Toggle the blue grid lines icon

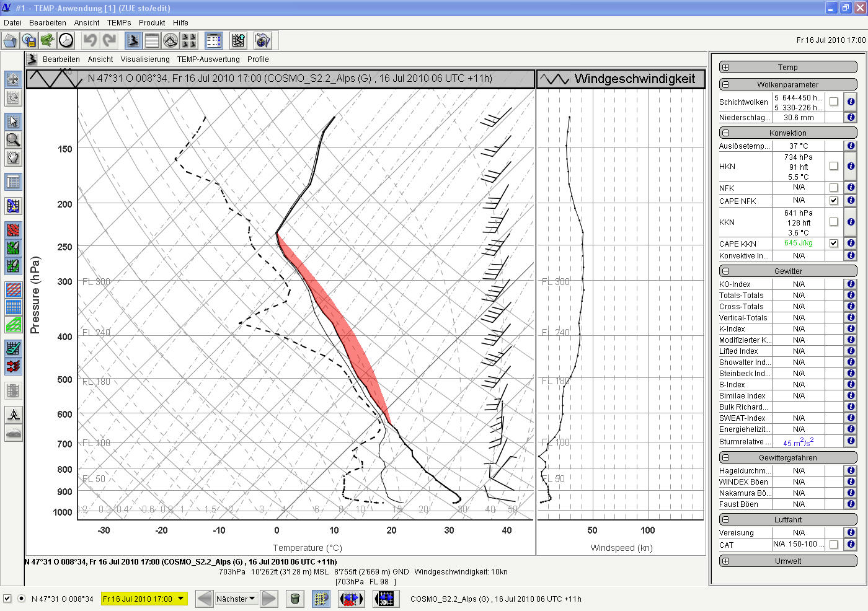pos(13,307)
